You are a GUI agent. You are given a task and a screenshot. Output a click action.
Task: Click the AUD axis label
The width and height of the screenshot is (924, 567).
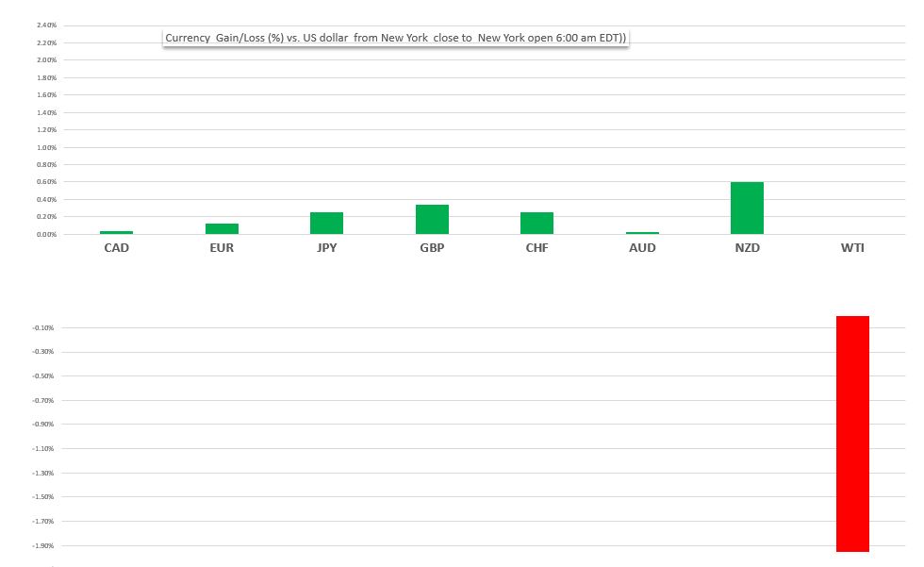642,248
